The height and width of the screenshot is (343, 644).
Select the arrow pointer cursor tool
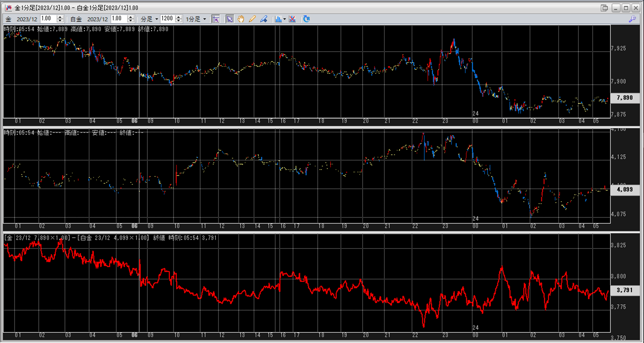pyautogui.click(x=230, y=19)
